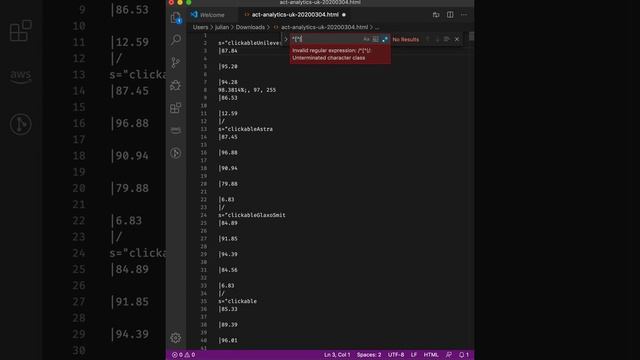Screen dimensions: 640x360
Task: Click the value 85.33 on line 36
Action: (x=229, y=309)
